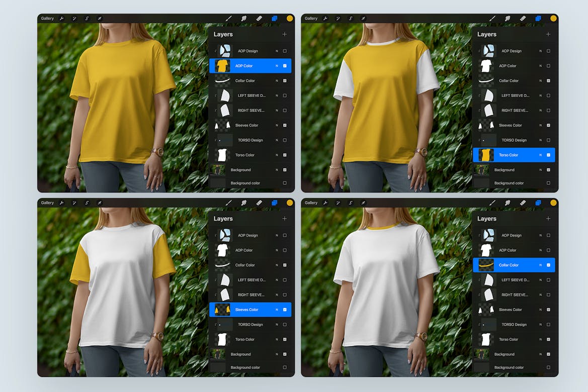Select the TORSO Design layer row

click(x=251, y=140)
